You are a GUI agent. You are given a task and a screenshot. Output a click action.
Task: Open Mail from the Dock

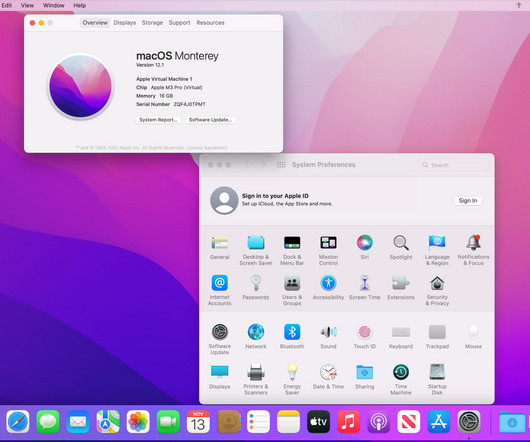click(78, 421)
